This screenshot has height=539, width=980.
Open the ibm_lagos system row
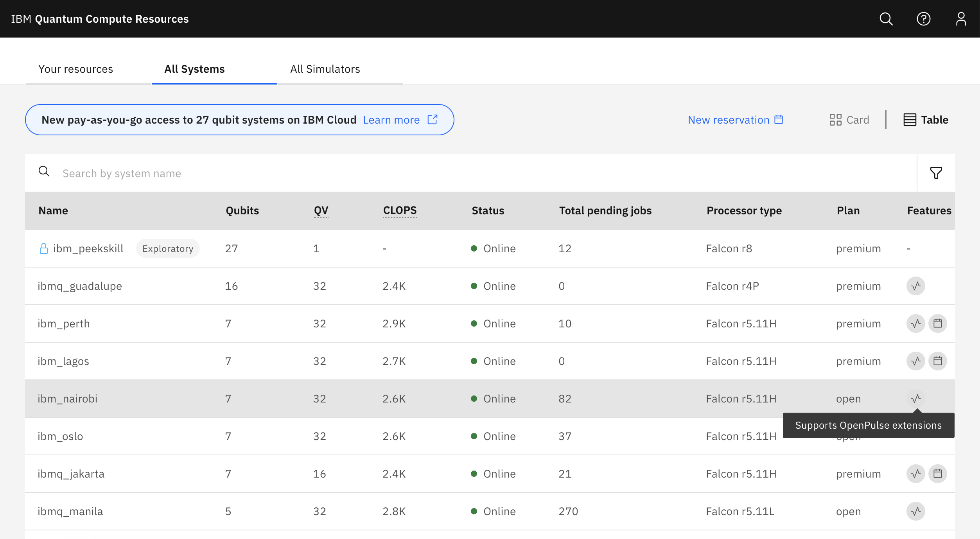point(490,361)
